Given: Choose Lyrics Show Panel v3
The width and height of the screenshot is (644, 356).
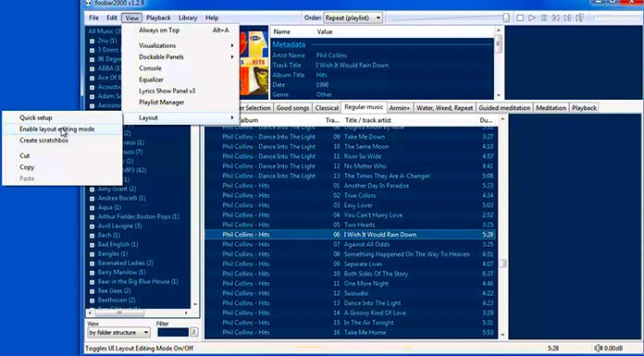Looking at the screenshot, I should pos(180,91).
